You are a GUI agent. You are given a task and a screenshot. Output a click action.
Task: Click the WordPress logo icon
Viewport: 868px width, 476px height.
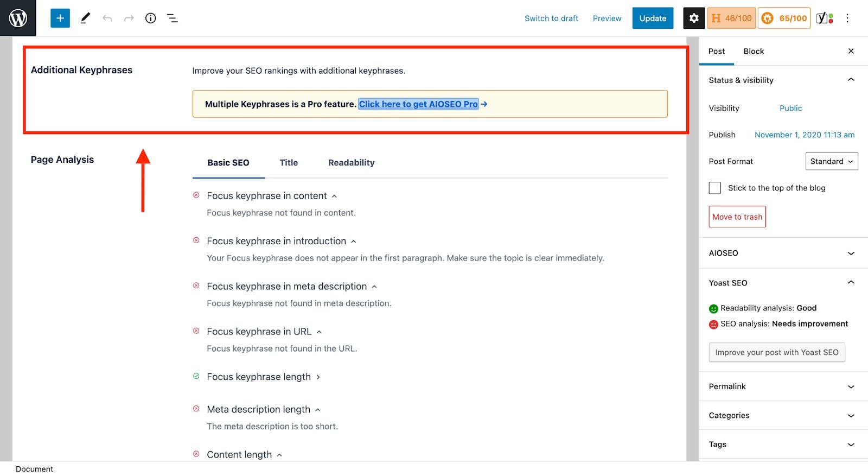[x=18, y=18]
